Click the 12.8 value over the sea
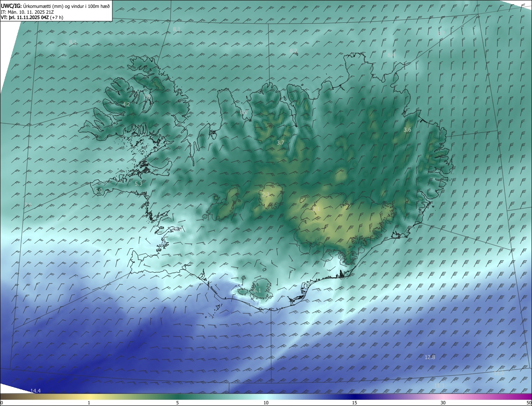Image resolution: width=532 pixels, height=406 pixels. pyautogui.click(x=430, y=357)
